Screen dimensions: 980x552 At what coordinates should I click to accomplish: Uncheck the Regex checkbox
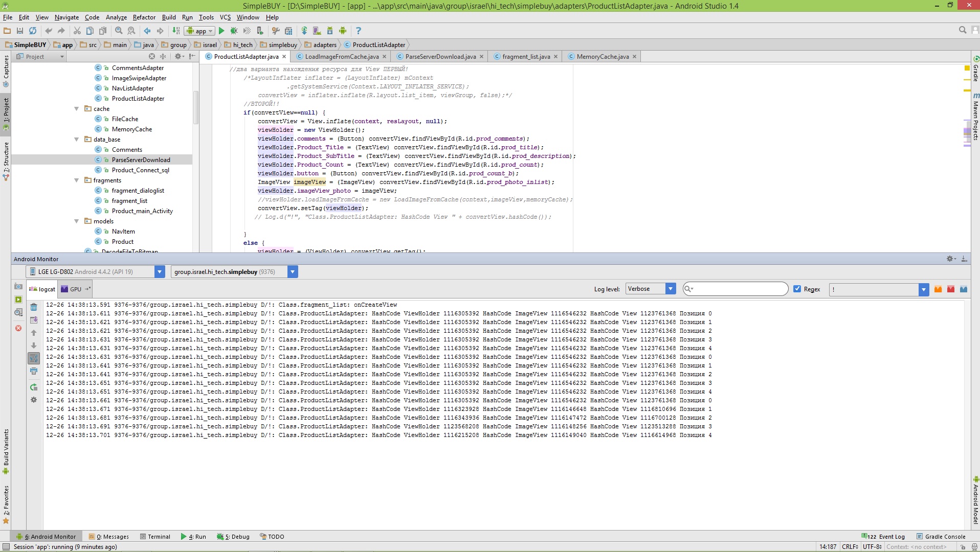point(797,289)
